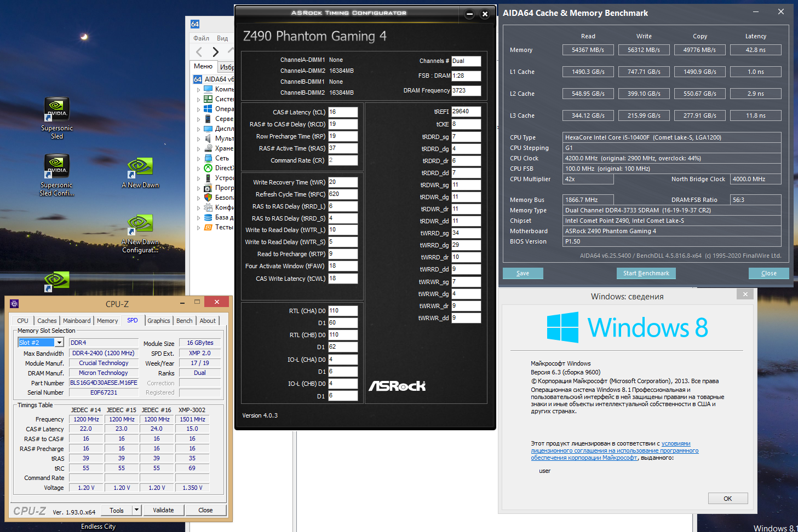The height and width of the screenshot is (532, 798).
Task: Expand the Дисплей node in AIDA64 tree
Action: [x=198, y=129]
